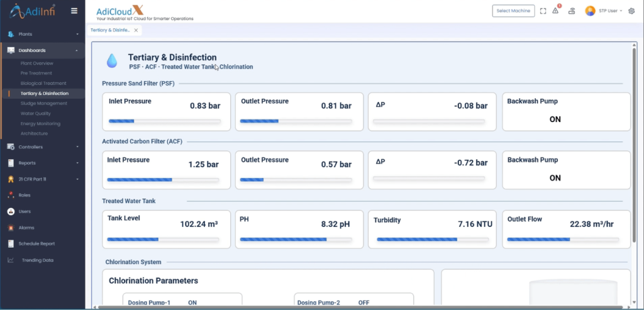Open the STP User dropdown
This screenshot has height=310, width=644.
tap(611, 11)
